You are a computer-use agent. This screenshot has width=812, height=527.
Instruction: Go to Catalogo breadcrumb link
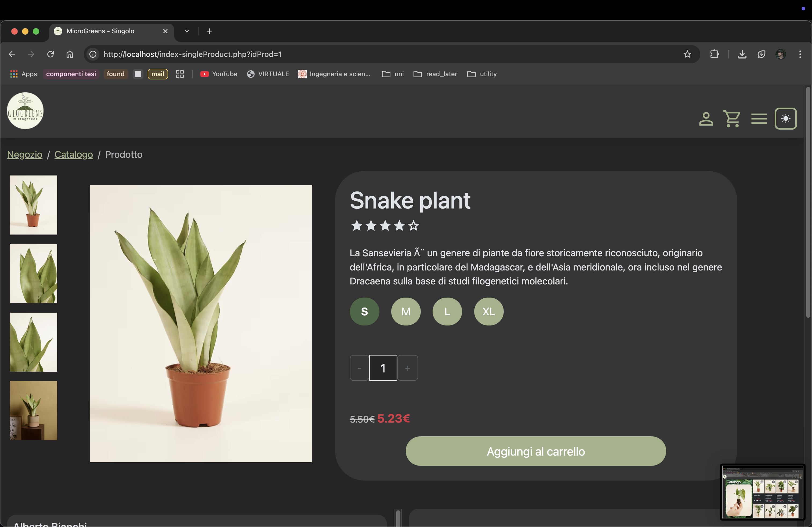tap(74, 154)
